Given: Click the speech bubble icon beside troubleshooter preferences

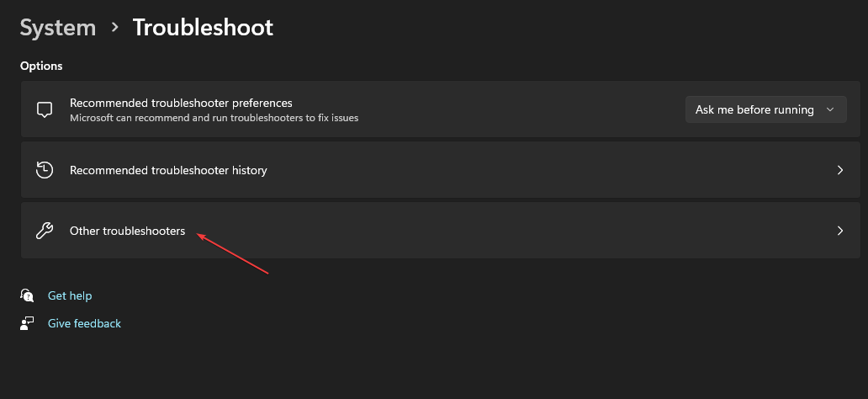Looking at the screenshot, I should [x=45, y=109].
